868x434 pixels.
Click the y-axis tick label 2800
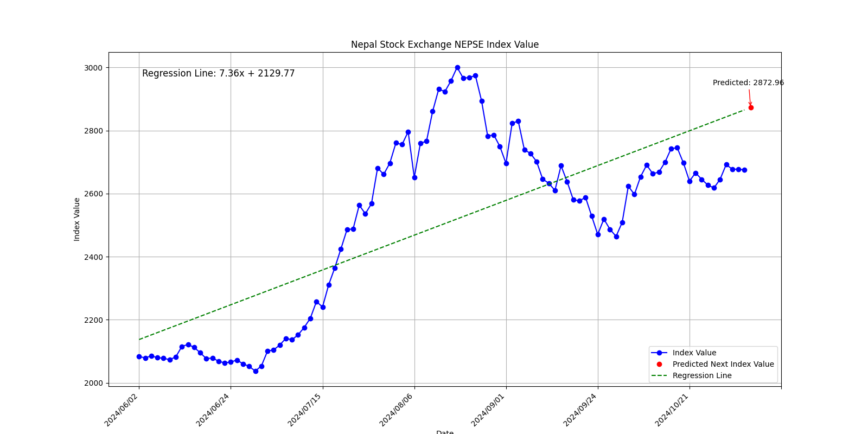click(93, 131)
